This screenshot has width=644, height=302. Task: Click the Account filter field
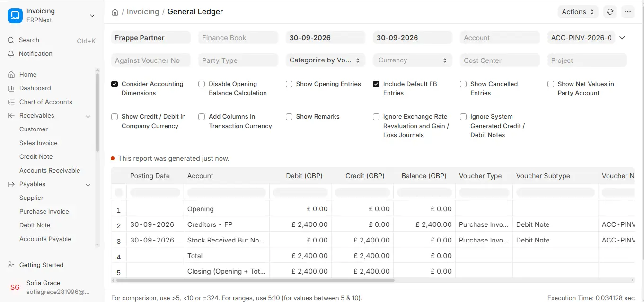(x=500, y=38)
